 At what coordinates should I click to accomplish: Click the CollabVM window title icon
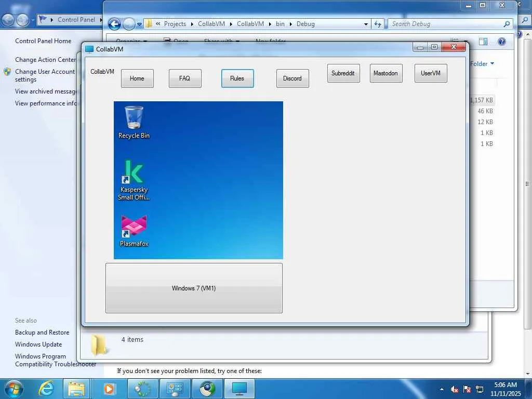click(89, 49)
